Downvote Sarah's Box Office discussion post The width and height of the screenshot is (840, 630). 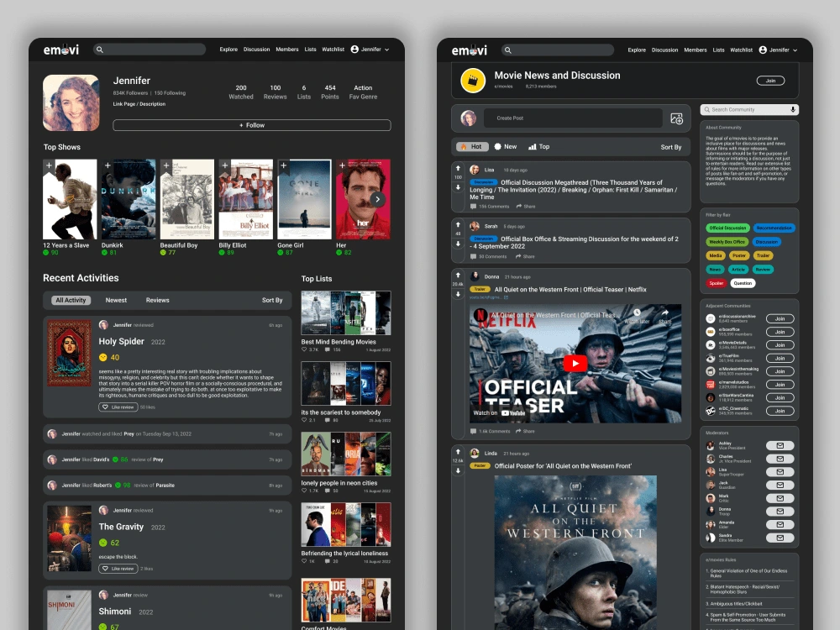click(458, 244)
